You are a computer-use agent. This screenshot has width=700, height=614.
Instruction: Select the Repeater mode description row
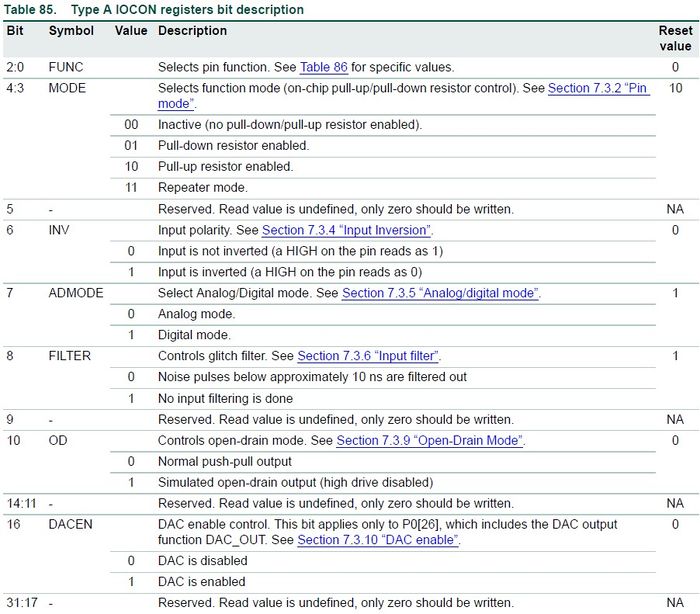point(383,188)
